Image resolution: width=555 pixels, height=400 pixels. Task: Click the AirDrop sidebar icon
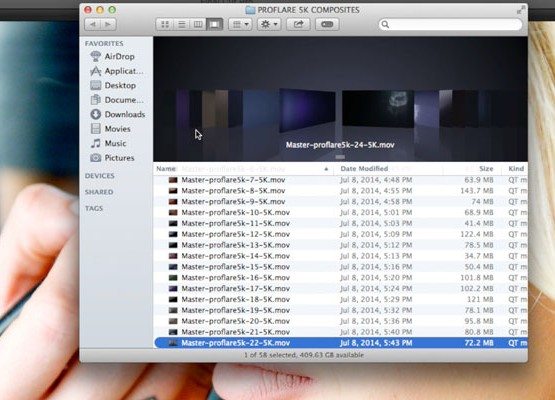pyautogui.click(x=96, y=56)
